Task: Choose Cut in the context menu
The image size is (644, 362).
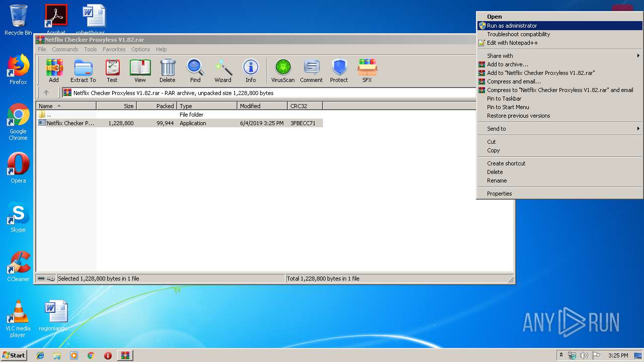Action: click(x=559, y=142)
